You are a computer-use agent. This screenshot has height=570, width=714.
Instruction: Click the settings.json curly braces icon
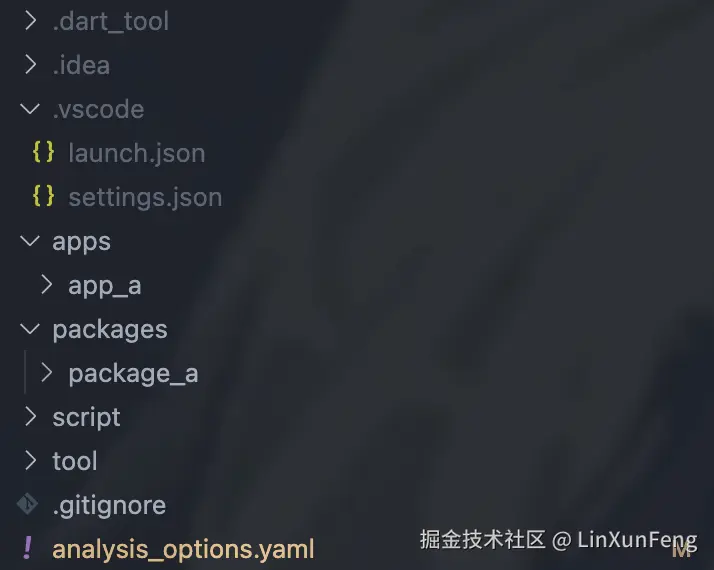coord(43,197)
